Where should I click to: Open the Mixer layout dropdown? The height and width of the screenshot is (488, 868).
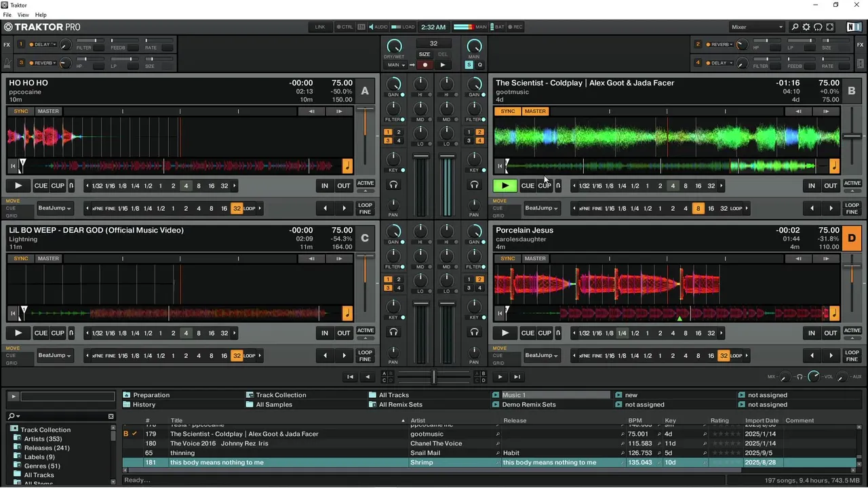757,27
